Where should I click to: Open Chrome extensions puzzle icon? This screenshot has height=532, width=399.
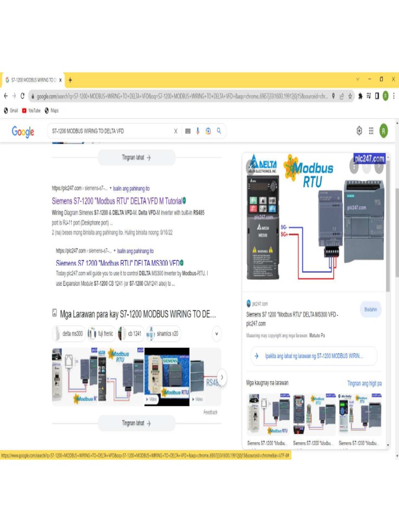tap(360, 96)
